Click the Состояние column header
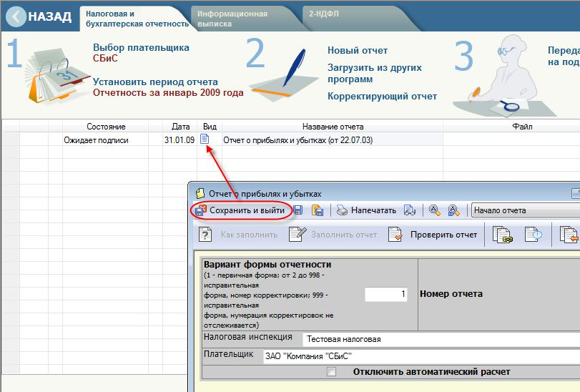This screenshot has width=580, height=392. 106,127
